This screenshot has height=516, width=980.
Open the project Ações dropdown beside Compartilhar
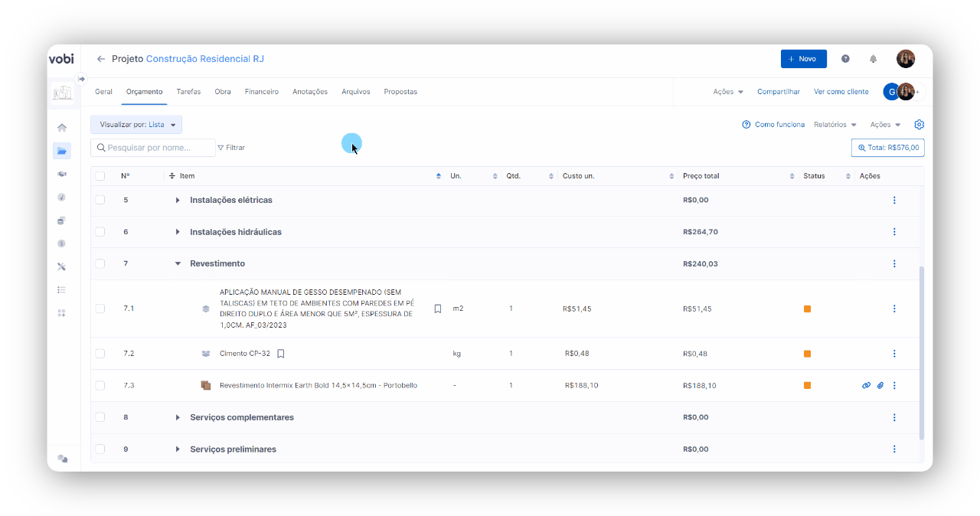point(728,92)
